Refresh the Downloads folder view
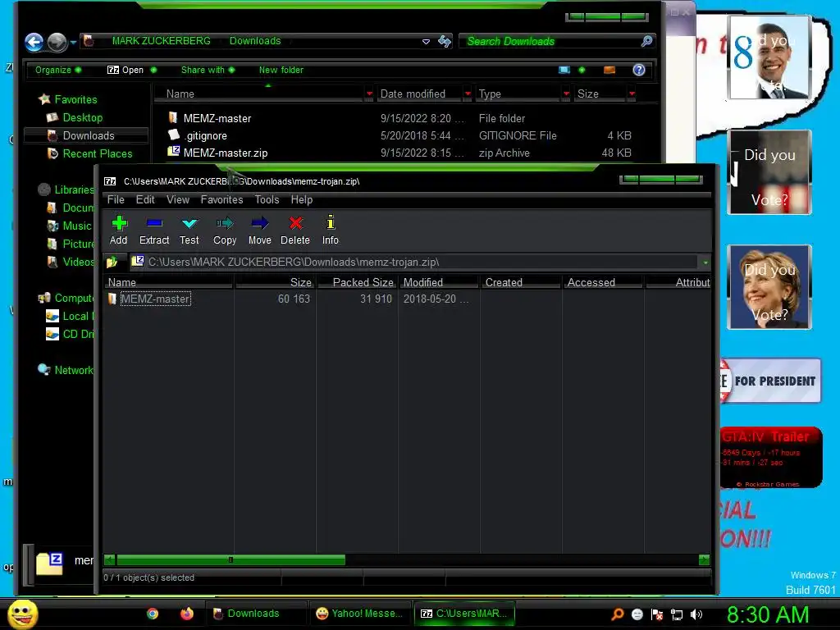Image resolution: width=840 pixels, height=630 pixels. [x=445, y=41]
